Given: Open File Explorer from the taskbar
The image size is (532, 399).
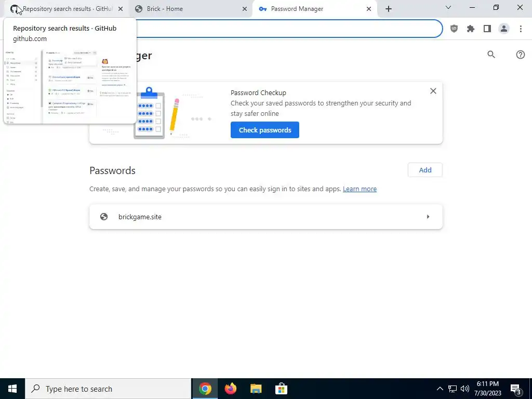Looking at the screenshot, I should tap(256, 389).
